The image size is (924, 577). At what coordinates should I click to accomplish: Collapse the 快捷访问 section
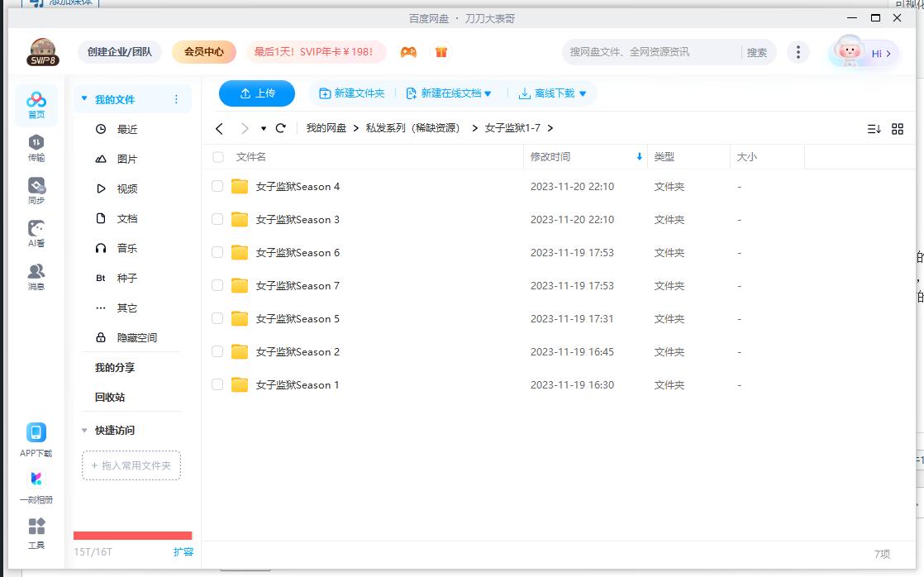point(84,430)
